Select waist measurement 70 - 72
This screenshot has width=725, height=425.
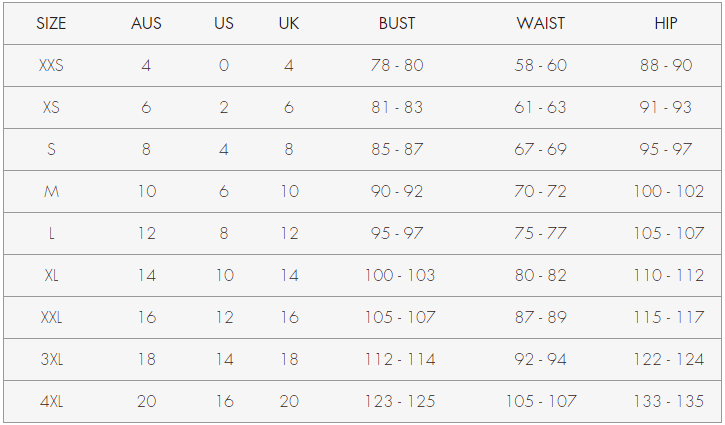pyautogui.click(x=540, y=191)
